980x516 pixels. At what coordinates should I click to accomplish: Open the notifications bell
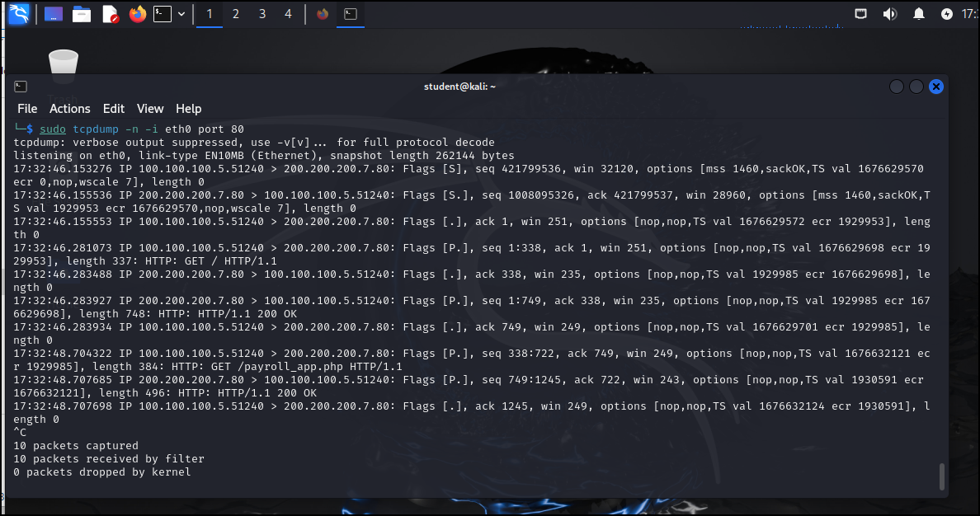point(919,14)
